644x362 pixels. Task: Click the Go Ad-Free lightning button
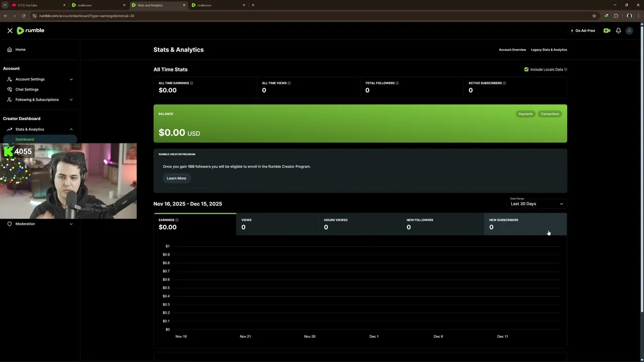(x=583, y=31)
